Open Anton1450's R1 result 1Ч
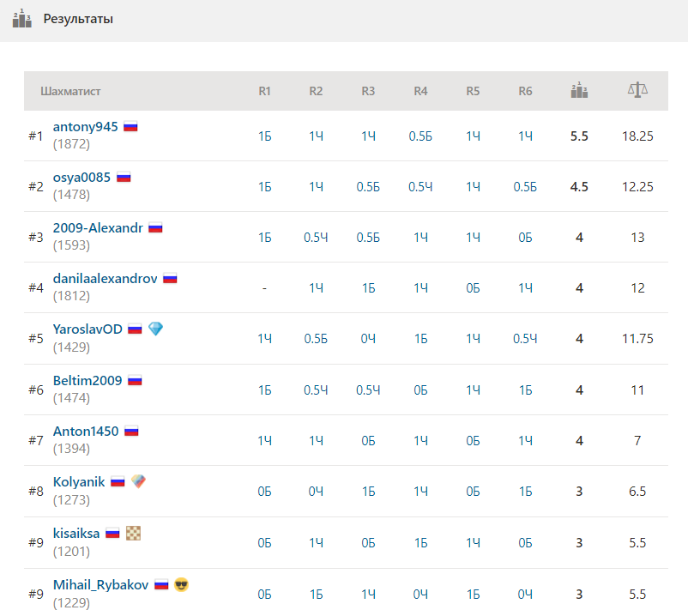The image size is (688, 616). [x=264, y=440]
